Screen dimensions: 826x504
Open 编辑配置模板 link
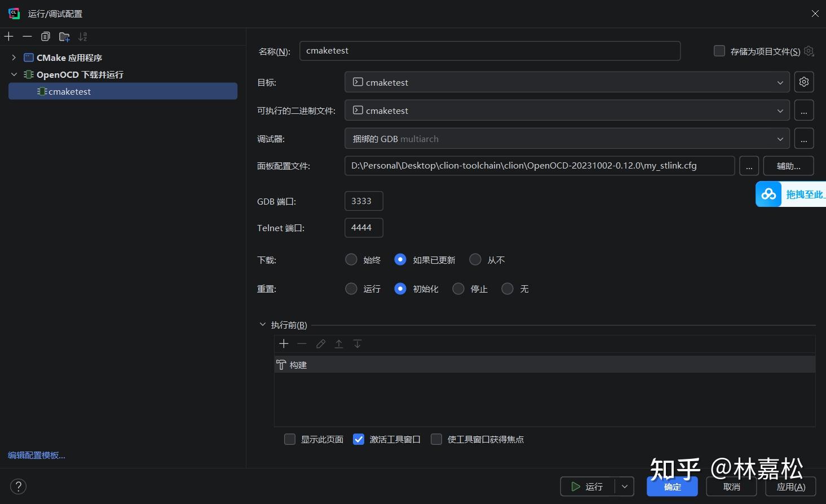[x=37, y=455]
